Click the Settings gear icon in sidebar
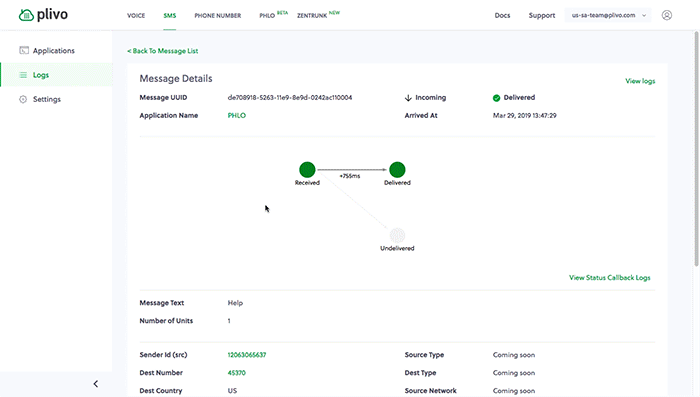This screenshot has width=700, height=397. pos(23,99)
